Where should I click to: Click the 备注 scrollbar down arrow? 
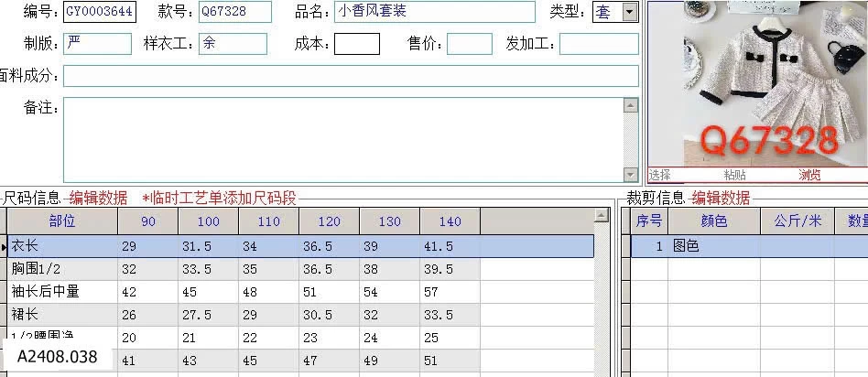pyautogui.click(x=631, y=175)
